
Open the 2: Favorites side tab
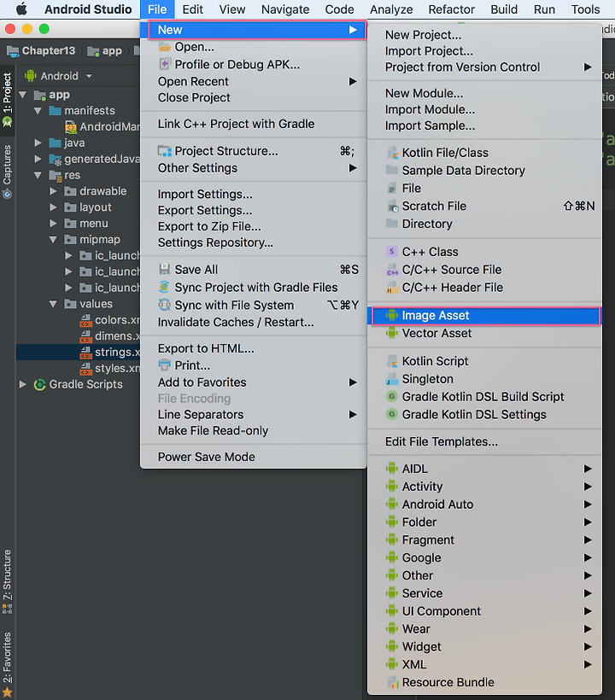point(7,663)
